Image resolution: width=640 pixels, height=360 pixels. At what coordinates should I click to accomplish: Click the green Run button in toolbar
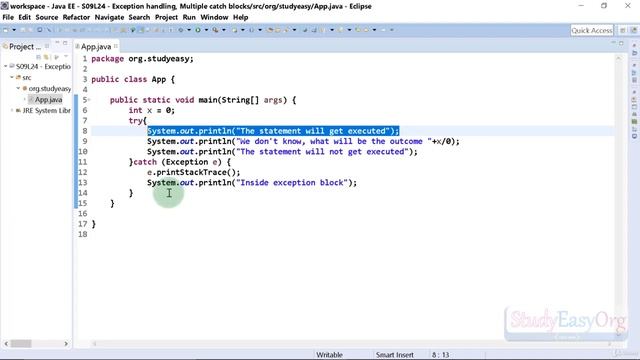[x=198, y=30]
